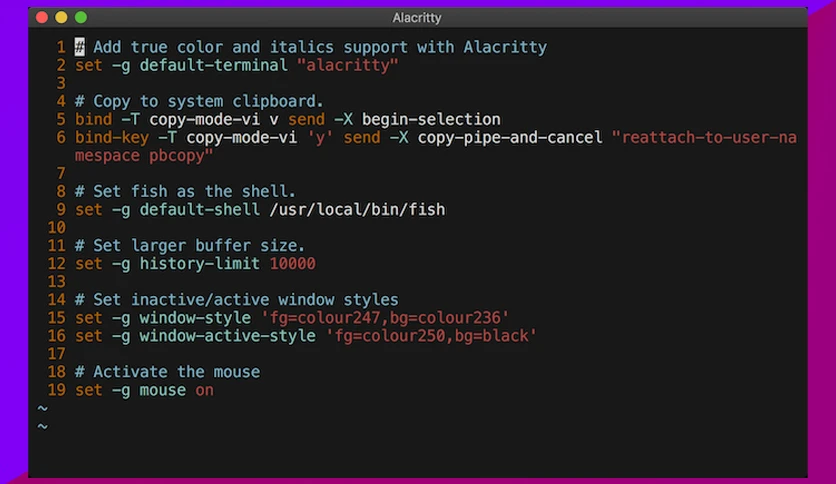Click the value 10000 on line 12
This screenshot has height=484, width=836.
point(293,264)
